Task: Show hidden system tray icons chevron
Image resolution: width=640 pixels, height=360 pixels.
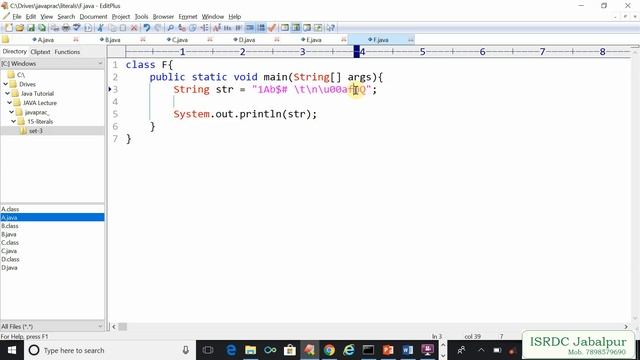Action: click(x=481, y=350)
